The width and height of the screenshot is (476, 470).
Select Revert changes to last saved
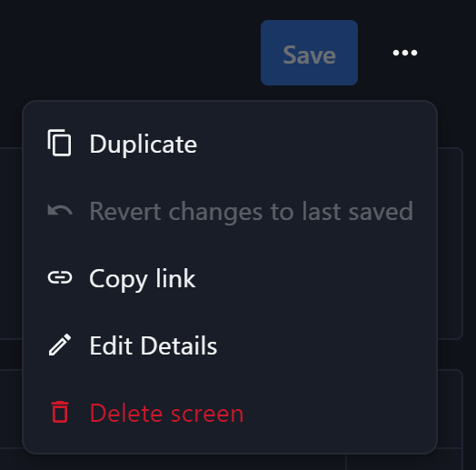click(230, 211)
